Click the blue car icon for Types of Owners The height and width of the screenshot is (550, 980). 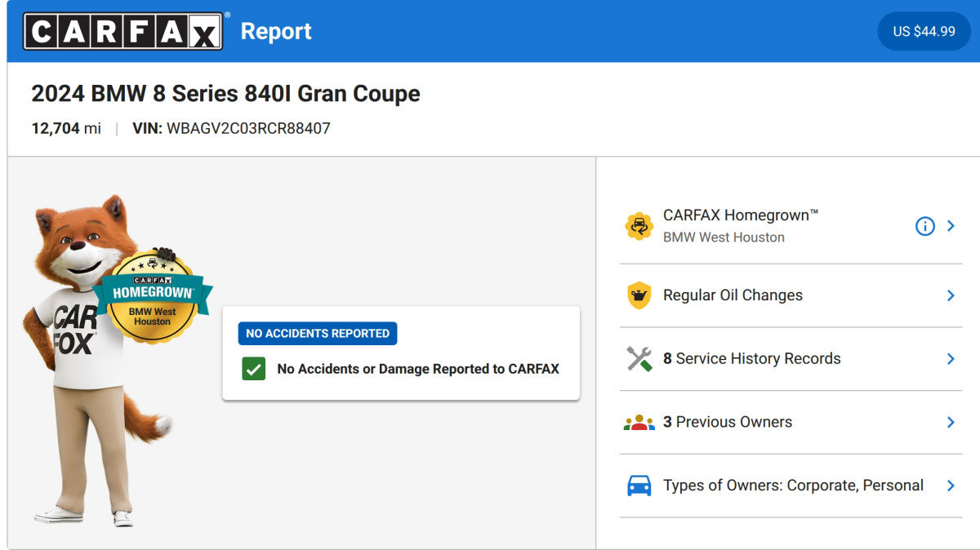coord(639,486)
